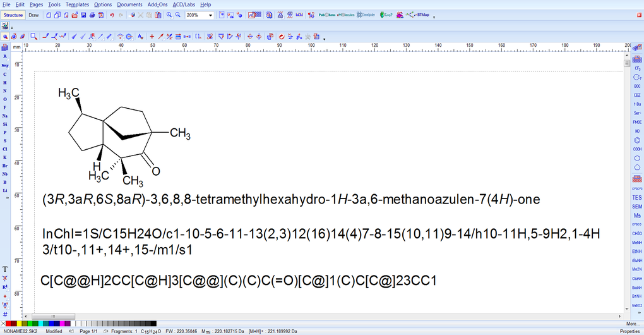The width and height of the screenshot is (644, 335).
Task: Select the Select/Move tool
Action: pyautogui.click(x=5, y=37)
